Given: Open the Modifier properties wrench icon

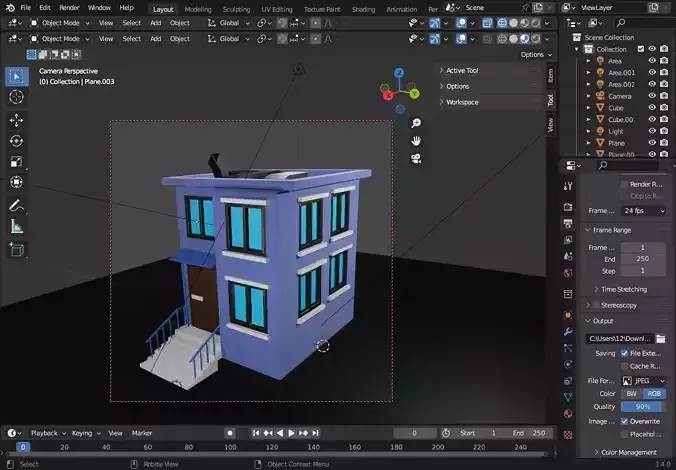Looking at the screenshot, I should (568, 332).
